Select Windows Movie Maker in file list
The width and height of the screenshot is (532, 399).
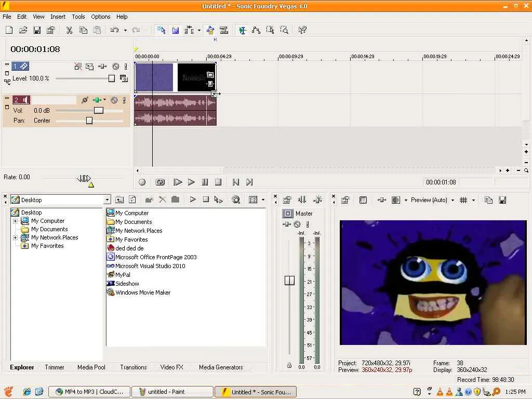(x=139, y=292)
